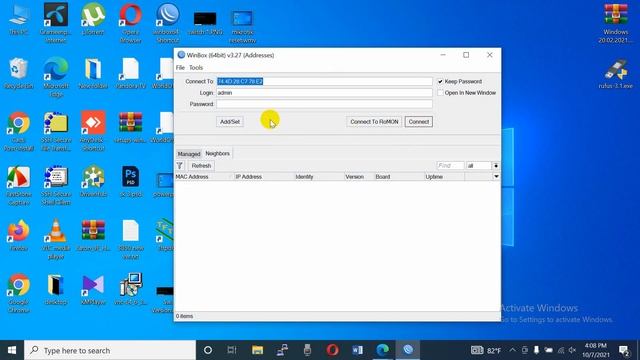Select the winbox64 Shortcut desktop icon

tap(168, 22)
